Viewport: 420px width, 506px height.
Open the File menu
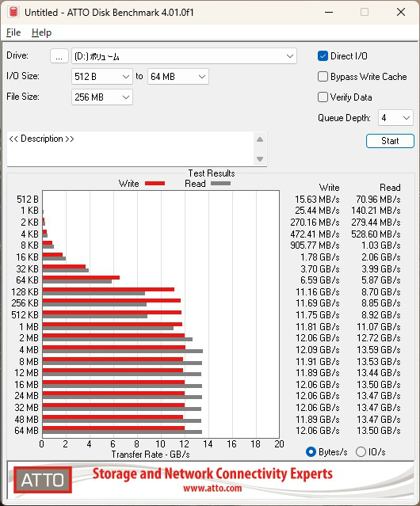pyautogui.click(x=13, y=32)
